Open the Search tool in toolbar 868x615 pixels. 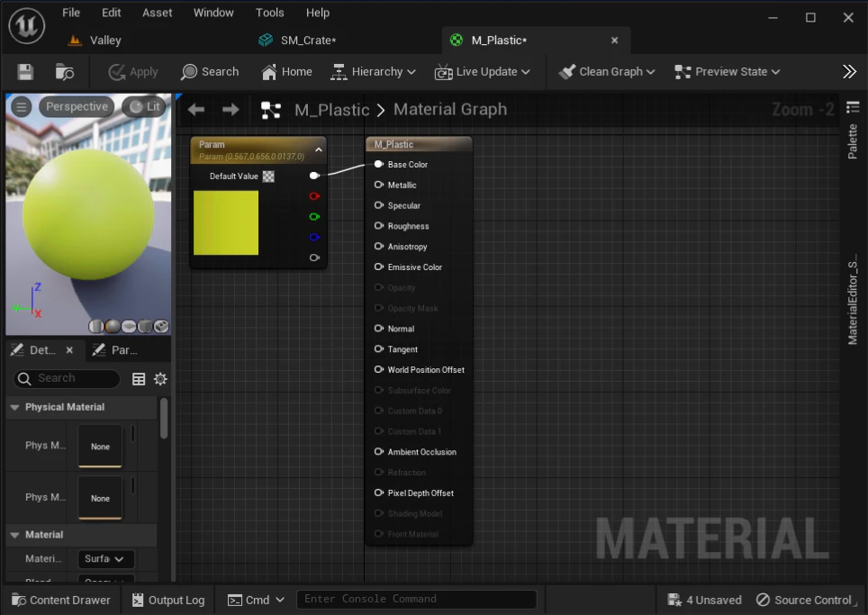coord(210,72)
